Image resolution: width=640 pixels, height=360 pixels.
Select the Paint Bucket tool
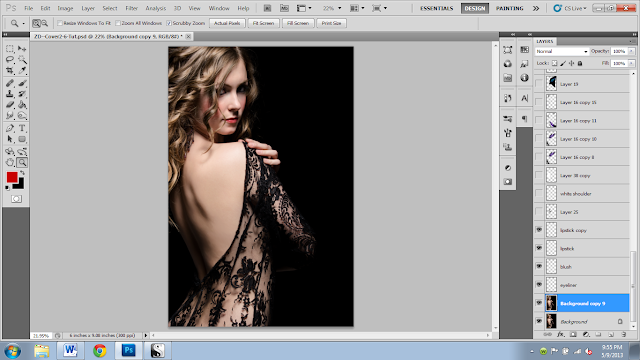[x=22, y=105]
